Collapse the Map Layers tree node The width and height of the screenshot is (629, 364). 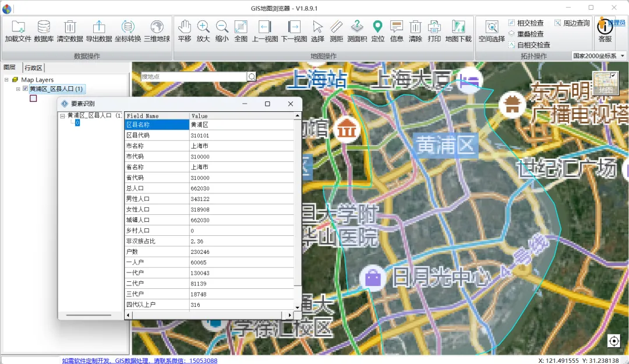point(6,80)
